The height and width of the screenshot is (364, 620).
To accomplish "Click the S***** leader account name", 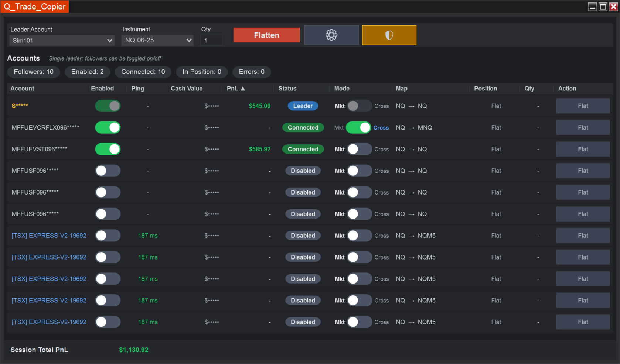I will coord(20,106).
